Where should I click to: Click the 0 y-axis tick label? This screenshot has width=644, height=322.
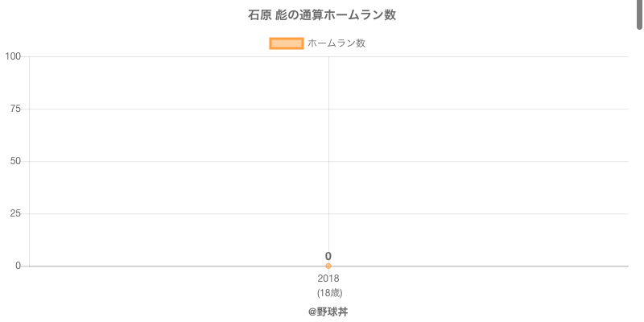(18, 266)
